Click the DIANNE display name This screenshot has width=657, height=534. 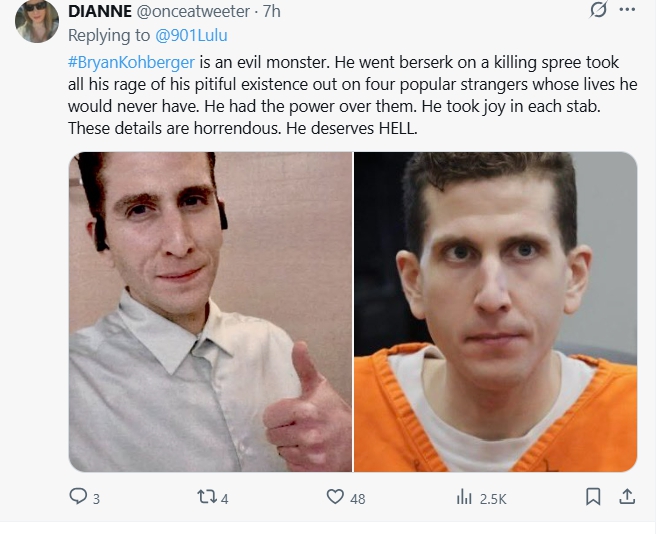pos(100,11)
